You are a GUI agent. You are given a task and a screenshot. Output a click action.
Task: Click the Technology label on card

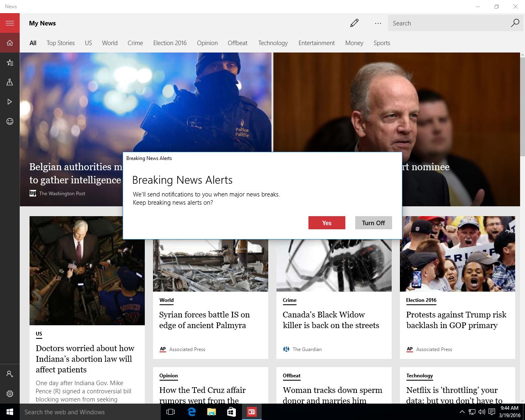tap(420, 375)
